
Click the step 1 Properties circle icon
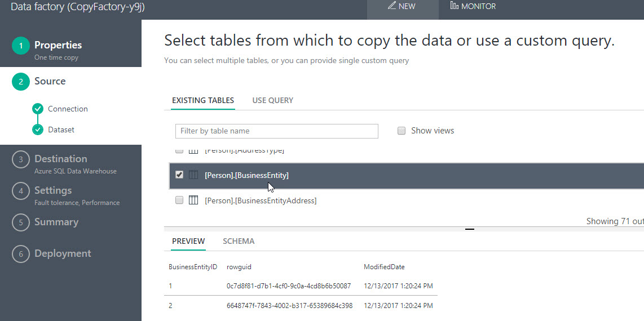pos(21,46)
